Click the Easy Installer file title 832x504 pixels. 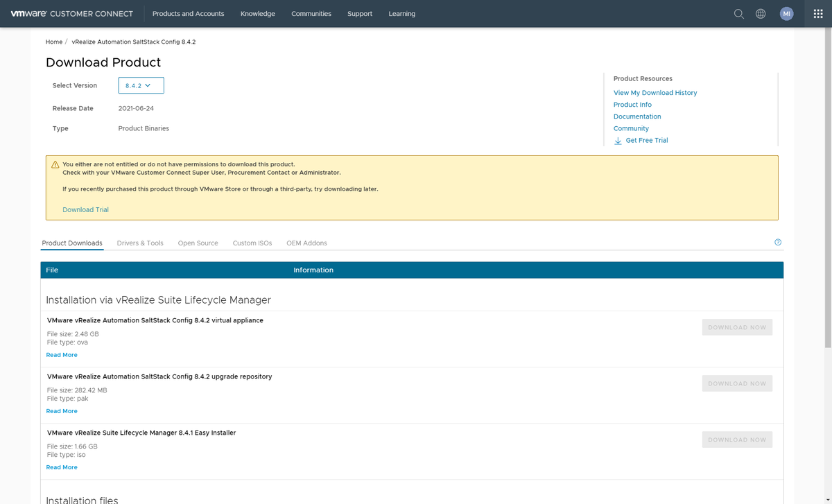click(x=141, y=433)
